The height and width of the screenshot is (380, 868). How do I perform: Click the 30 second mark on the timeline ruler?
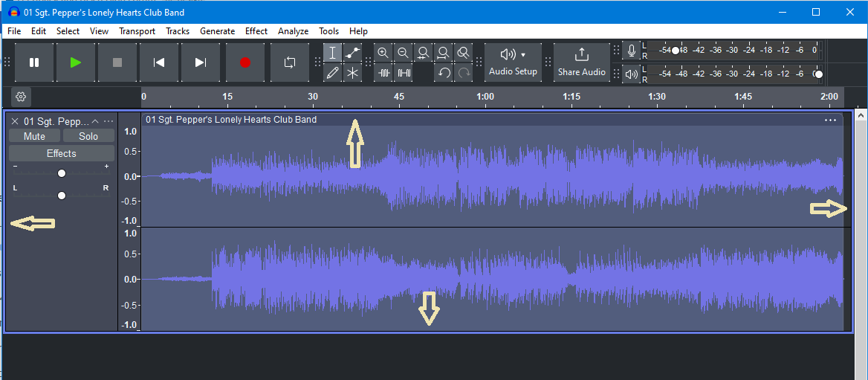(313, 97)
